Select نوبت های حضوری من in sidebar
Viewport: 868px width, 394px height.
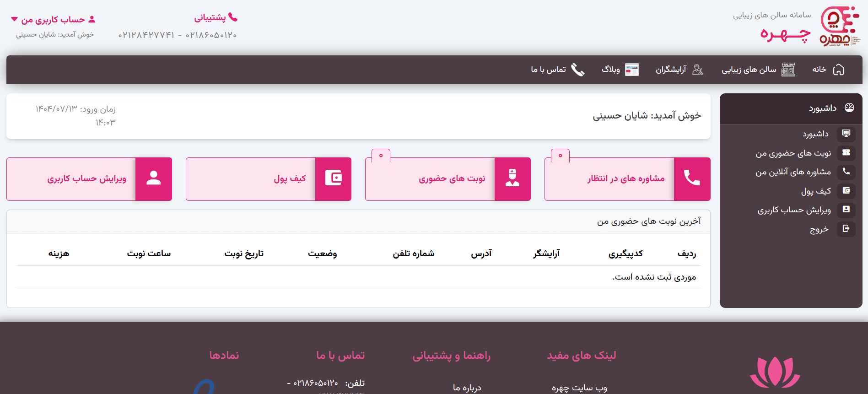point(793,153)
